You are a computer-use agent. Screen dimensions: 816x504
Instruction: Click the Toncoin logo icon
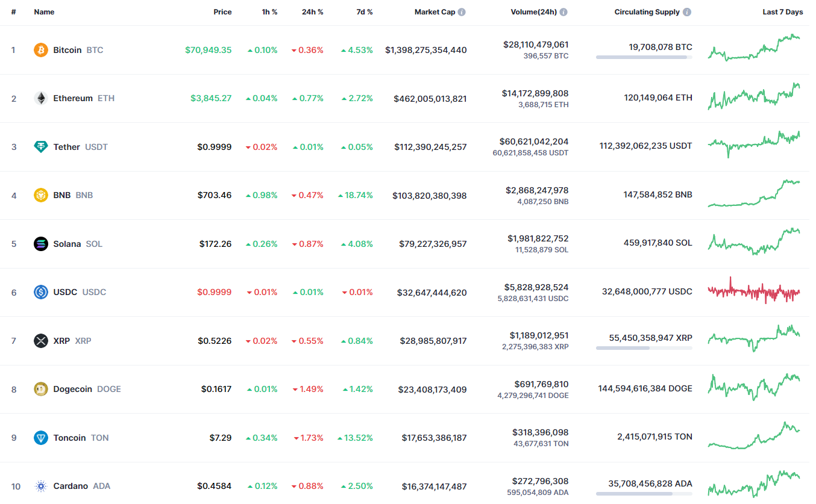pos(41,438)
